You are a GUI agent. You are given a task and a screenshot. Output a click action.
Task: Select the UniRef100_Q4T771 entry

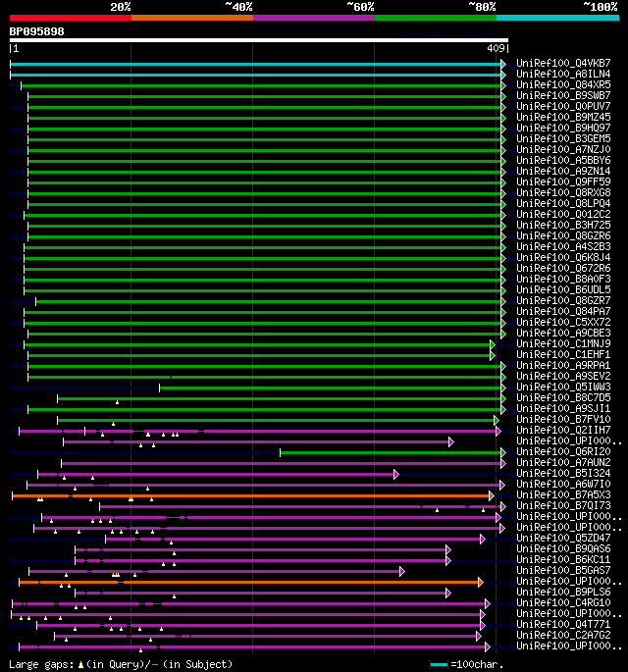point(563,624)
